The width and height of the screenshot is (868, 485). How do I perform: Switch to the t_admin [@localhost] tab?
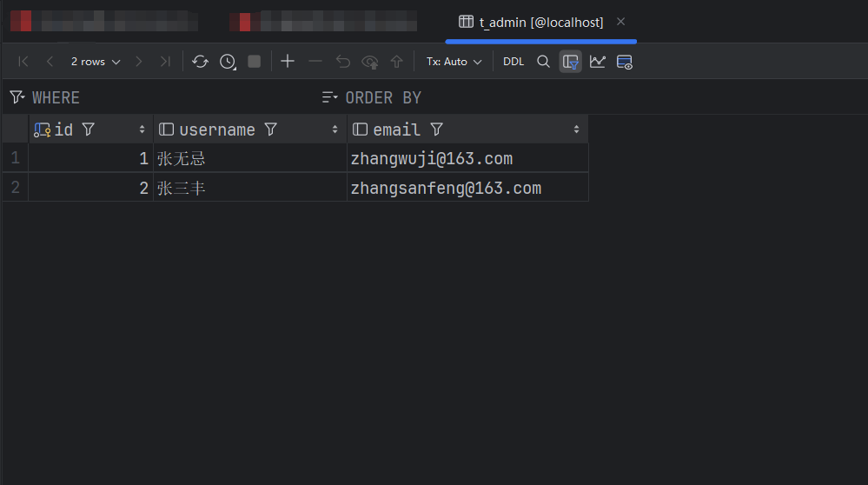click(540, 23)
